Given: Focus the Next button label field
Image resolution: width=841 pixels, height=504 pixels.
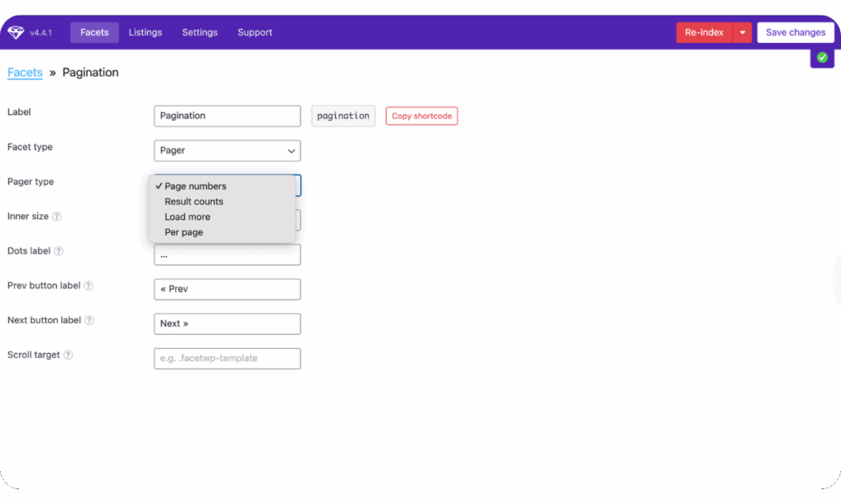Looking at the screenshot, I should point(227,324).
